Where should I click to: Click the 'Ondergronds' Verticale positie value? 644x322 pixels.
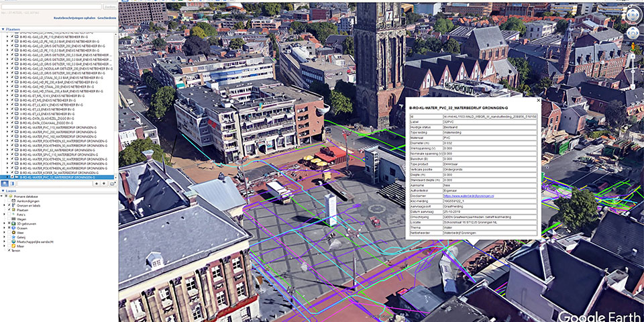[453, 169]
